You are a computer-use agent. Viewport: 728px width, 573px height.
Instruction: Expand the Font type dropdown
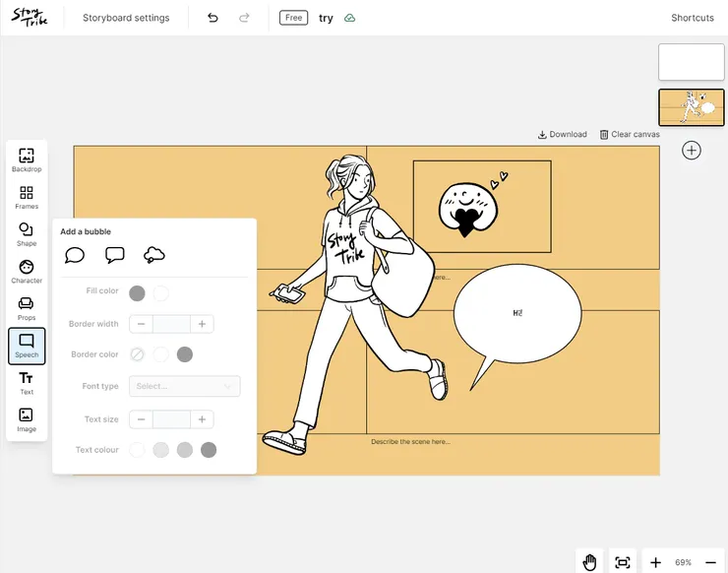click(x=185, y=387)
